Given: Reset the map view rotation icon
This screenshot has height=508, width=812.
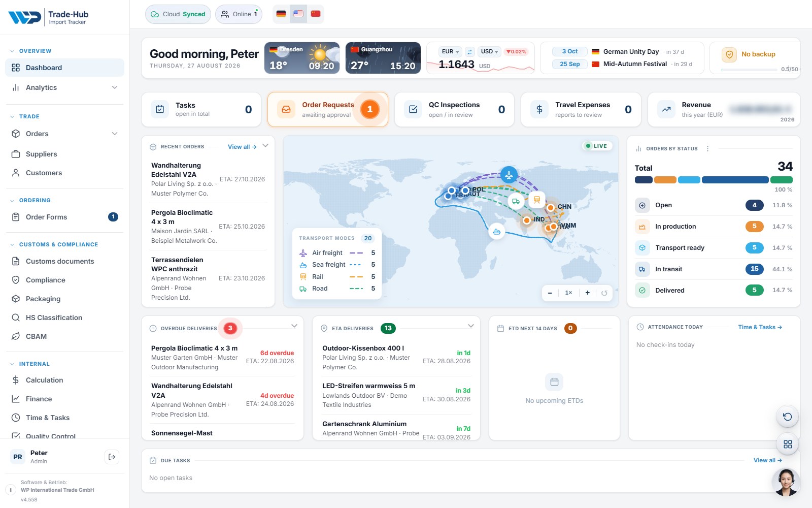Looking at the screenshot, I should point(604,293).
